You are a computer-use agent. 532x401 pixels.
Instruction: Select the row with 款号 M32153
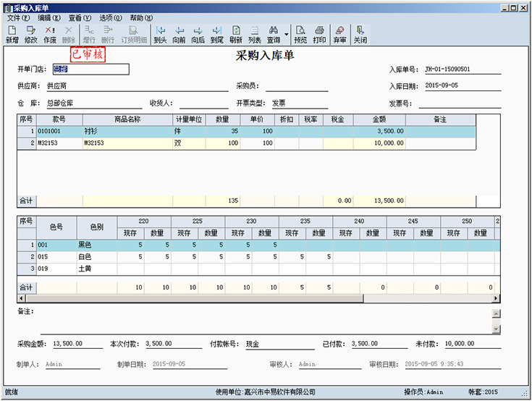tap(246, 143)
